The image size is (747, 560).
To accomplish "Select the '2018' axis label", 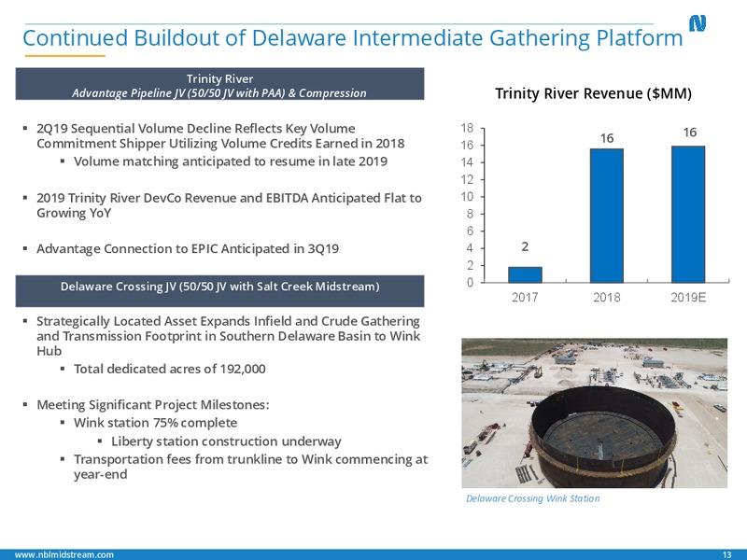I will click(606, 298).
